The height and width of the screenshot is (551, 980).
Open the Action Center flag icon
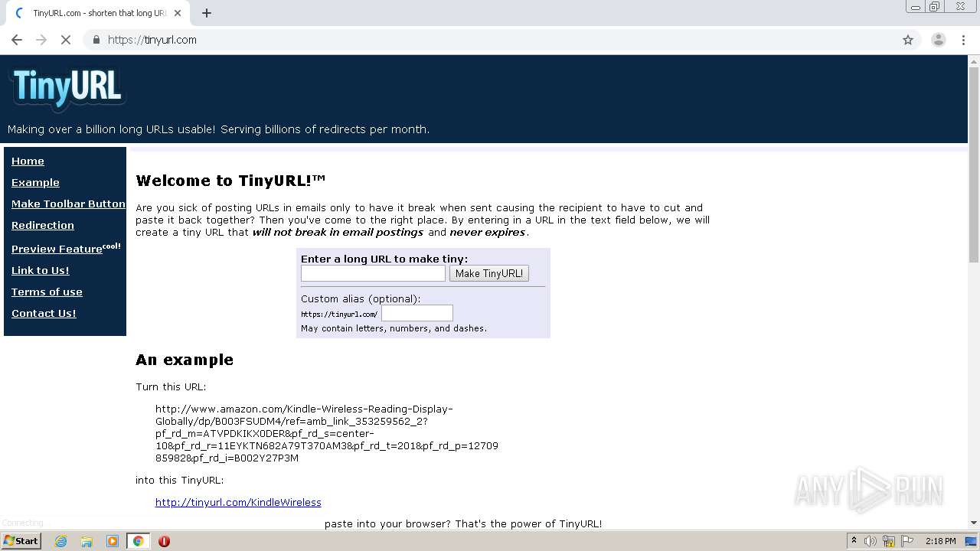[907, 541]
